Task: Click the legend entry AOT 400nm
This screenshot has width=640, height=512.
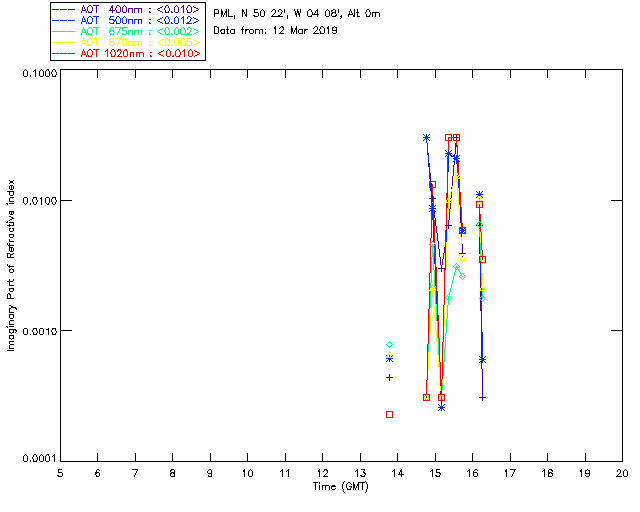Action: pos(127,9)
